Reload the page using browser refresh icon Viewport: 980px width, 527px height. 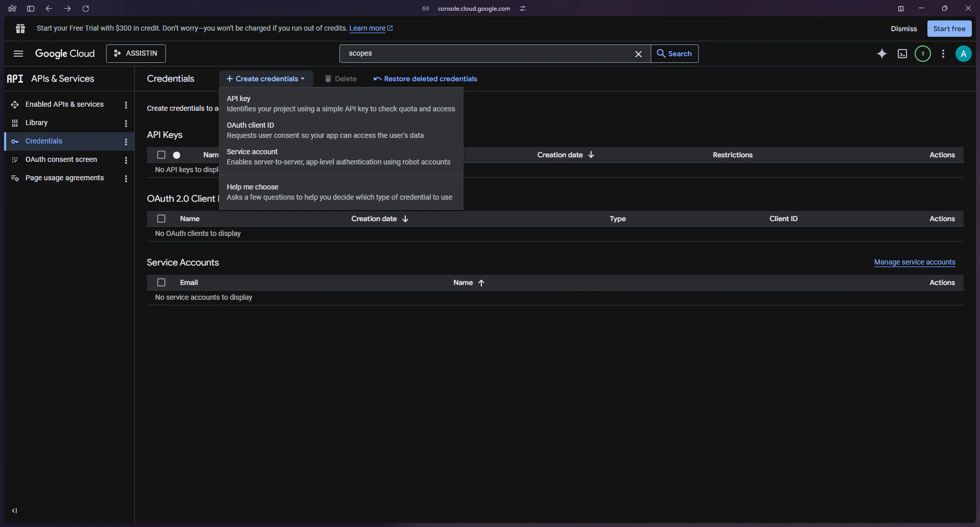[86, 9]
